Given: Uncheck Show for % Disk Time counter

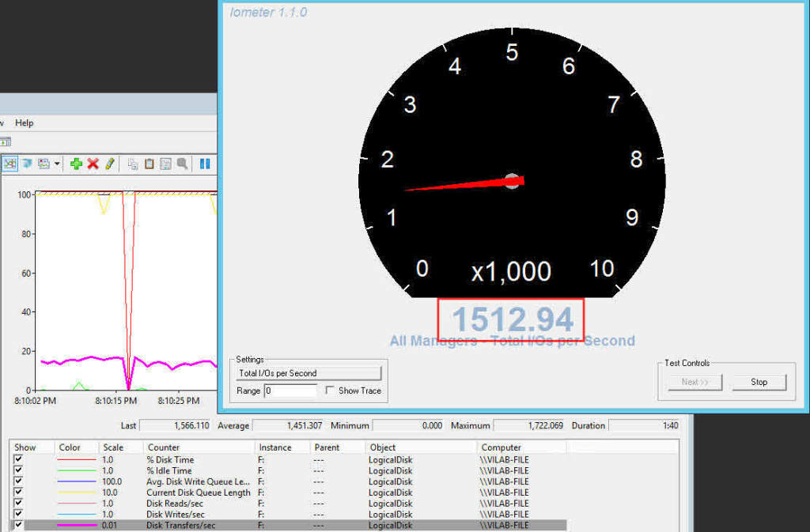Looking at the screenshot, I should point(18,459).
